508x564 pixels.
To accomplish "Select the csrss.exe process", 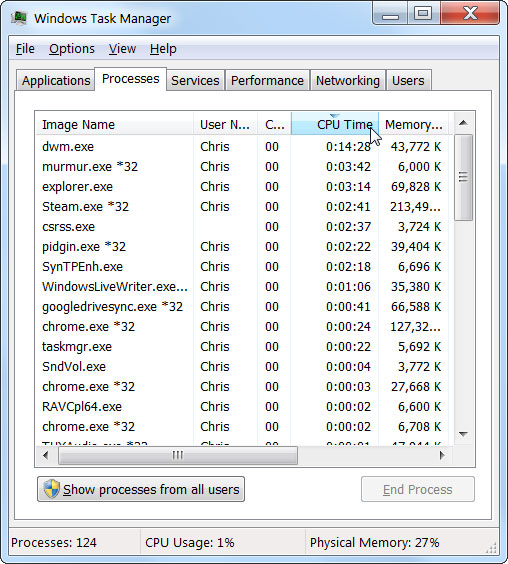I will tap(242, 227).
